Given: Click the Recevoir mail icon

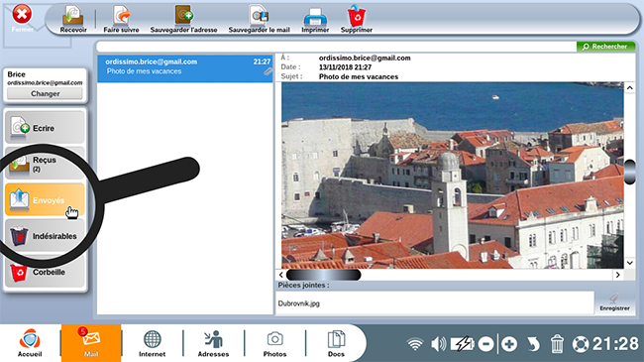Looking at the screenshot, I should point(73,19).
